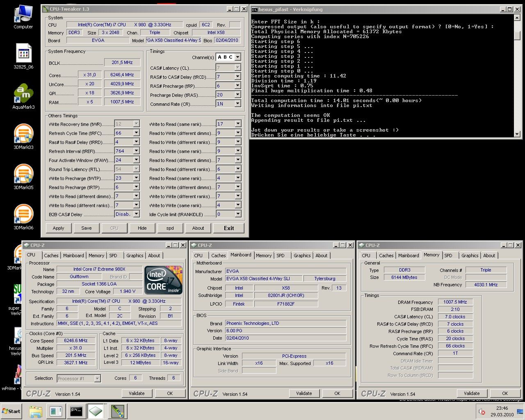Click the console window scrollbar up arrow
The image size is (525, 420).
pyautogui.click(x=517, y=18)
